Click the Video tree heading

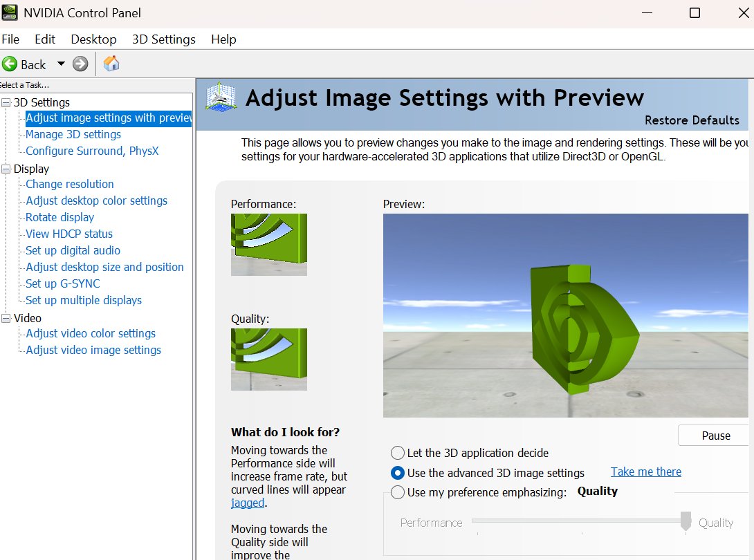click(28, 318)
